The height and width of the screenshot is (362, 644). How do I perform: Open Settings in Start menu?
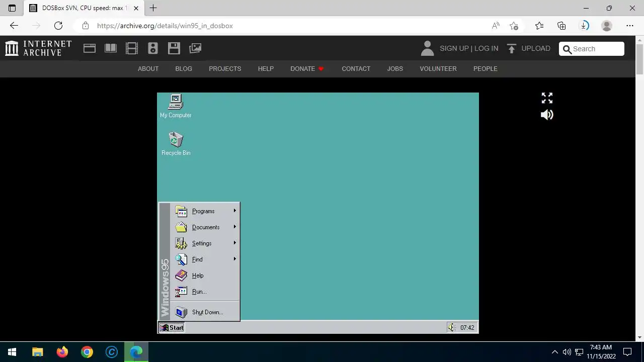click(x=205, y=243)
